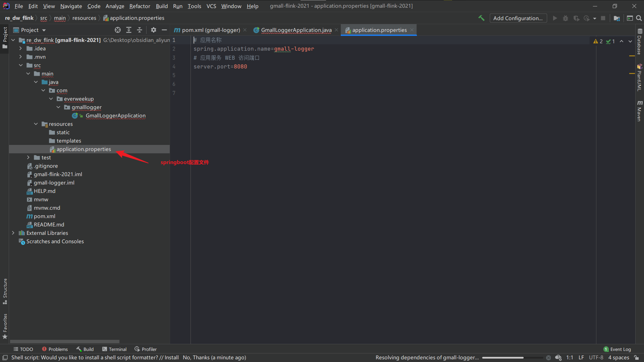Screen dimensions: 644x362
Task: Expand the test folder
Action: click(x=29, y=157)
